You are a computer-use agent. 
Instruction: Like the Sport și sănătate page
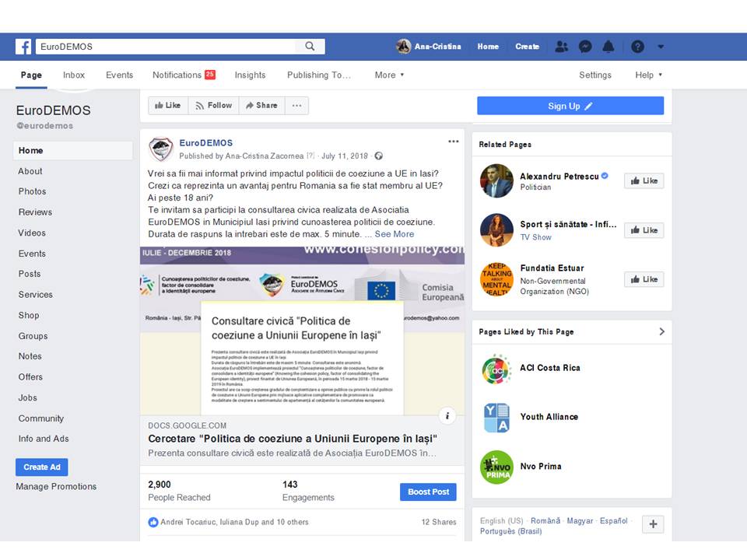[644, 230]
